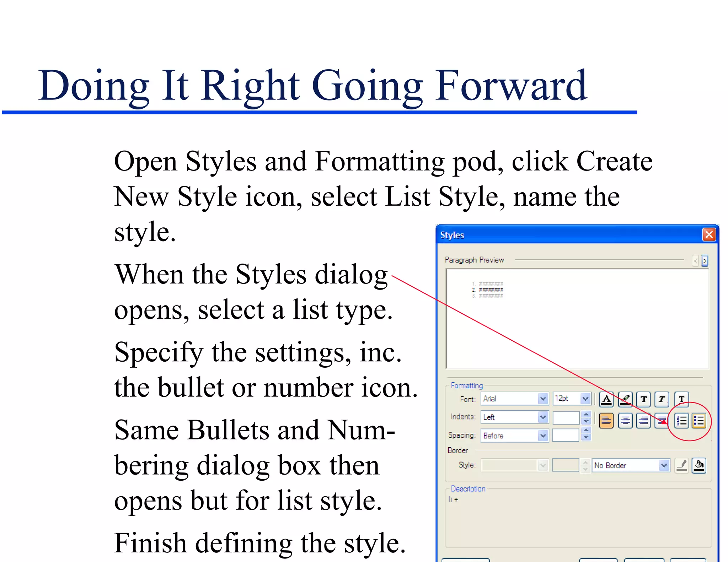Open the No Border dropdown
Image resolution: width=728 pixels, height=562 pixels.
664,465
